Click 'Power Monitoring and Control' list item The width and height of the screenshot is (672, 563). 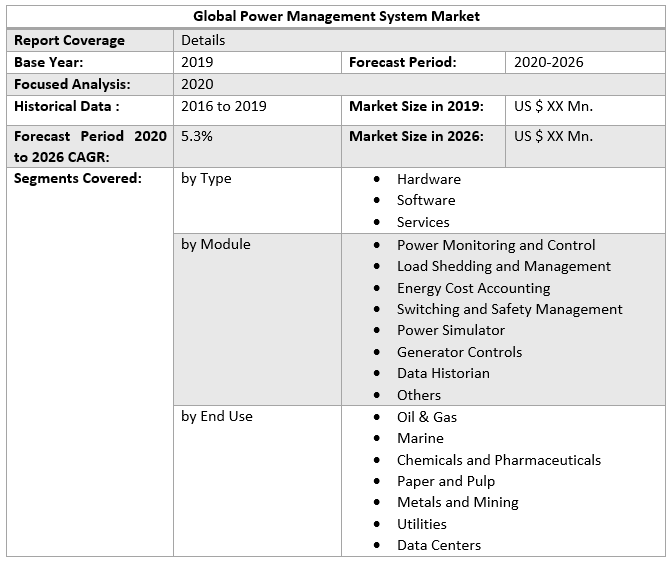pyautogui.click(x=496, y=245)
